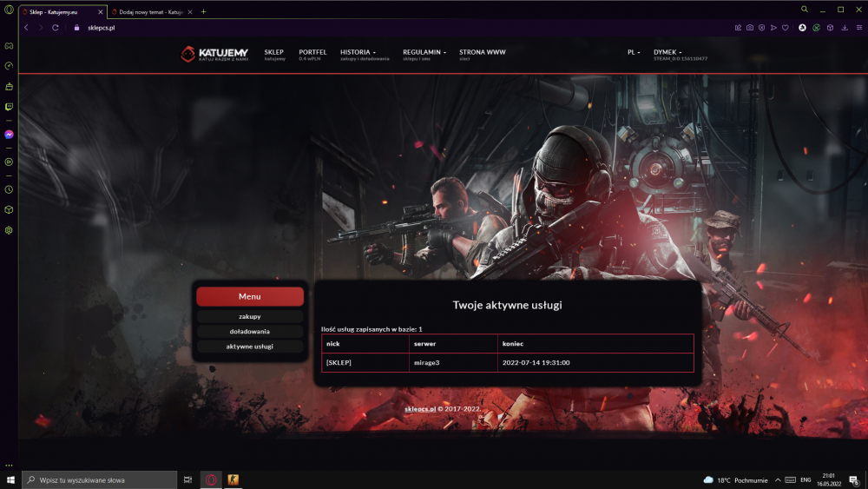
Task: Click the Counter-Strike icon on taskbar
Action: (233, 480)
